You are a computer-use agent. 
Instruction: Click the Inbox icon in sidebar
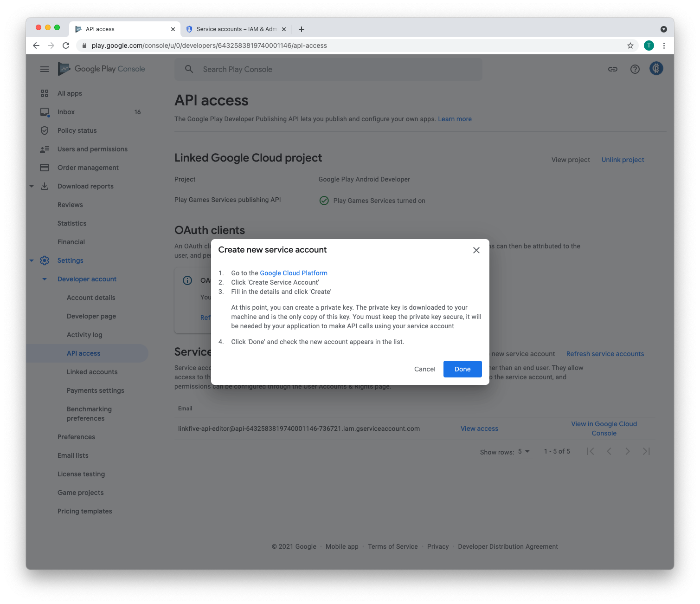(x=45, y=112)
